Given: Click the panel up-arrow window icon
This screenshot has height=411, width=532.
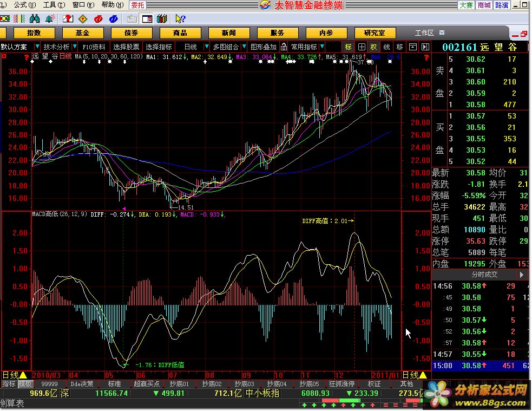Looking at the screenshot, I should (x=412, y=47).
